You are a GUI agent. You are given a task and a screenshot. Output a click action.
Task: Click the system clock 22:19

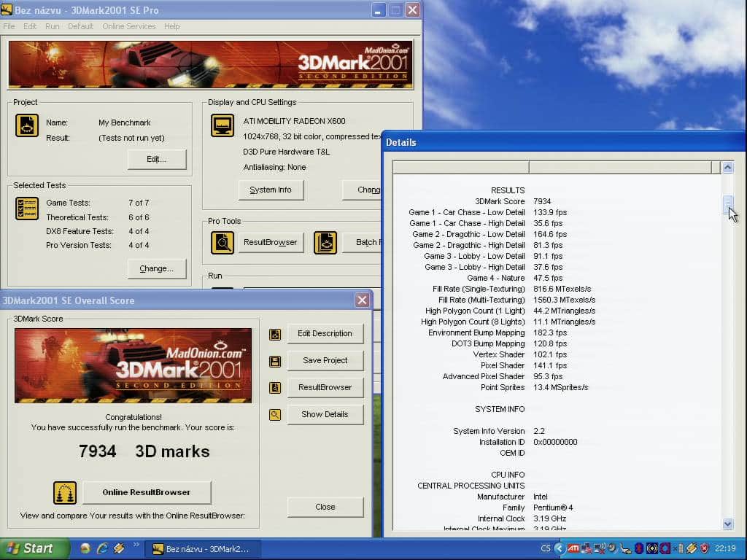pyautogui.click(x=726, y=548)
